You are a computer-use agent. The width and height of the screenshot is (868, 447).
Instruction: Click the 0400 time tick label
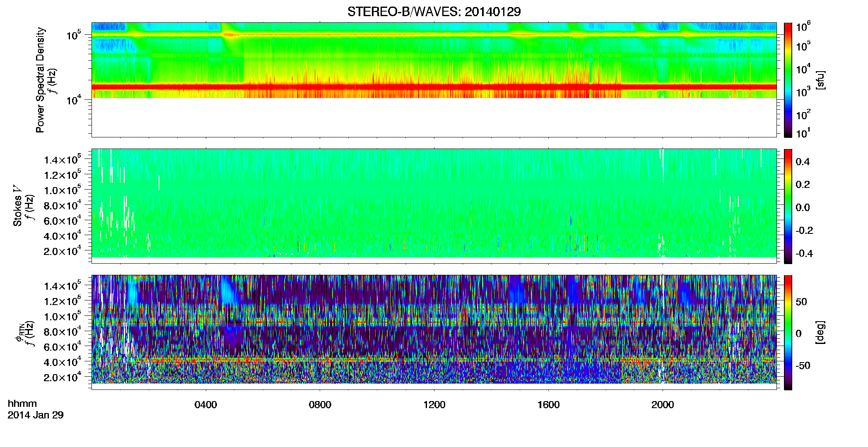point(206,405)
